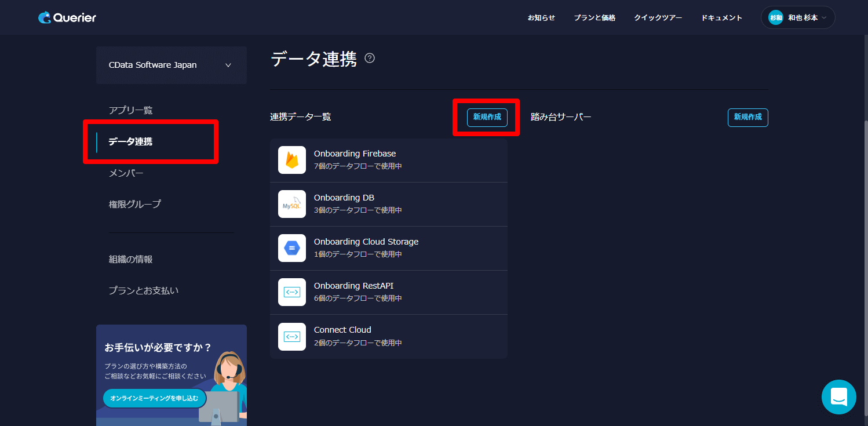Viewport: 868px width, 426px height.
Task: Select データ連携 in the sidebar
Action: coord(130,141)
